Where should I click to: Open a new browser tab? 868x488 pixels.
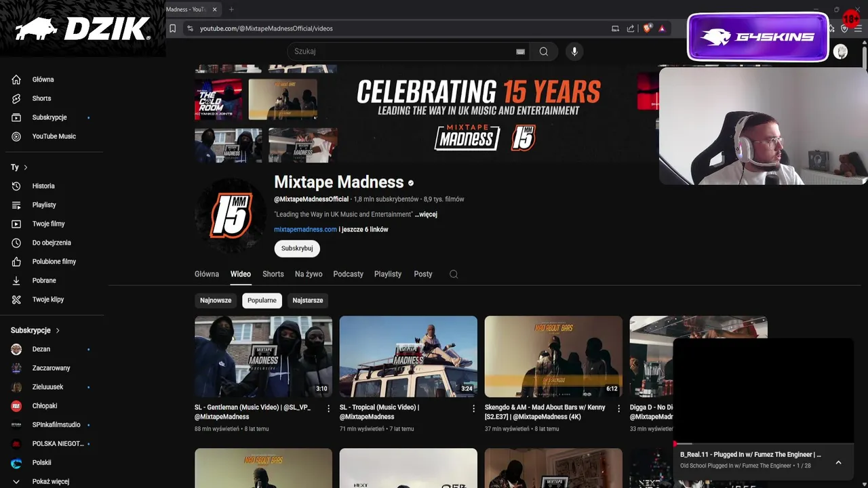(x=231, y=9)
